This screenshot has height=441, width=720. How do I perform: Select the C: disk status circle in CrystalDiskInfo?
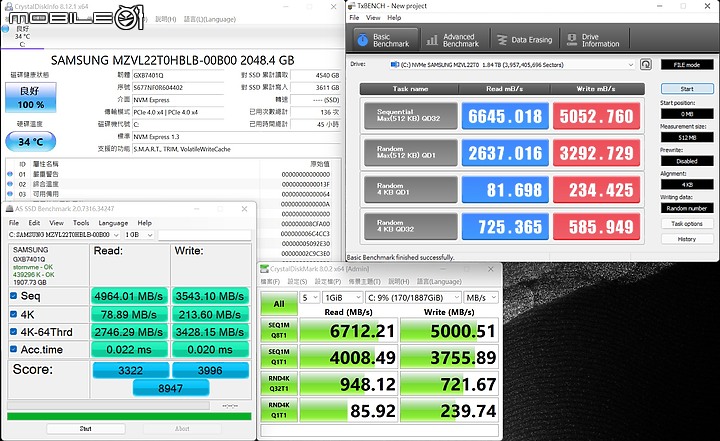(6, 29)
